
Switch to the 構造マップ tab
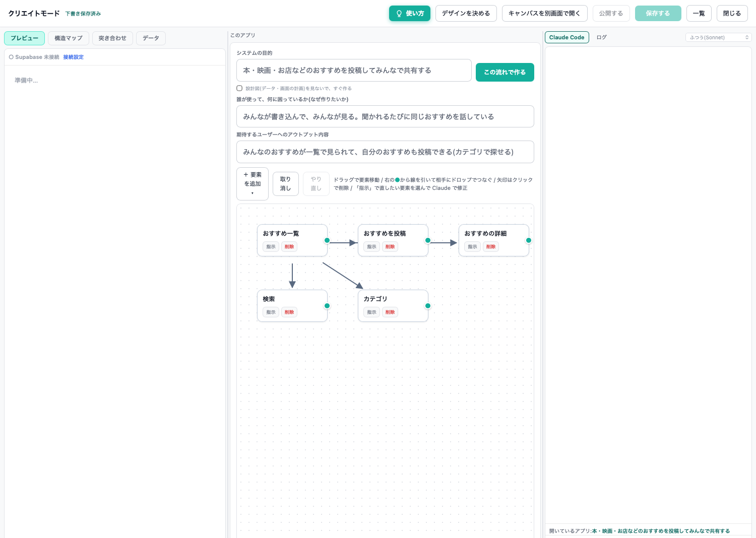tap(69, 38)
